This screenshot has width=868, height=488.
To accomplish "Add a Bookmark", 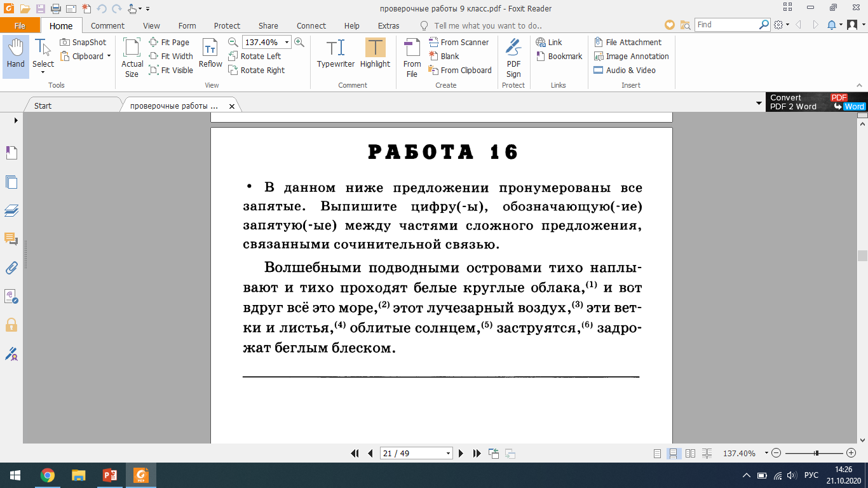I will [559, 56].
